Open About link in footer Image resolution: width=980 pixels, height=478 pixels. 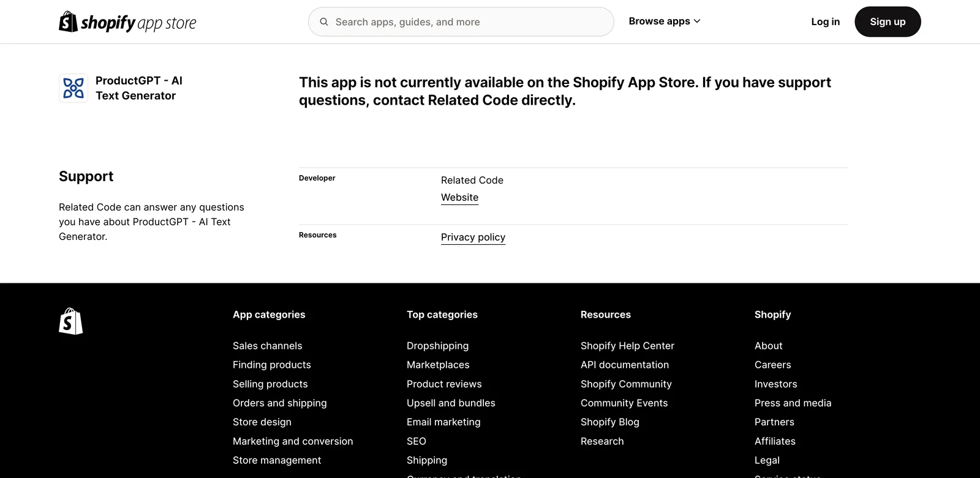[769, 346]
